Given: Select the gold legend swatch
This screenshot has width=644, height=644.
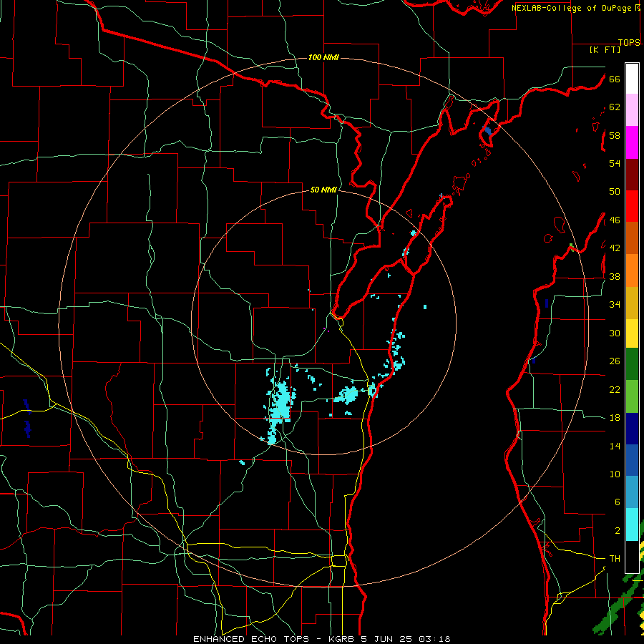Looking at the screenshot, I should pos(632,303).
